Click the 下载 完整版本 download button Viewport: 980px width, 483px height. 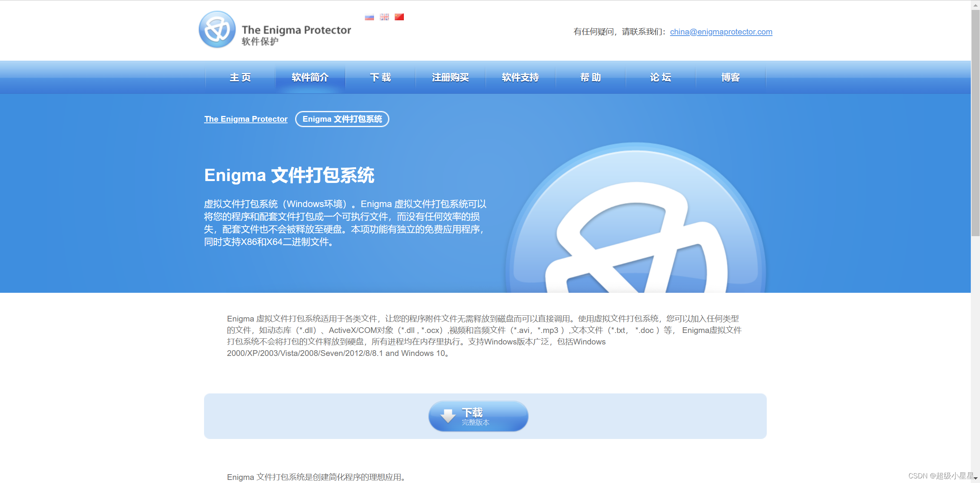point(478,416)
